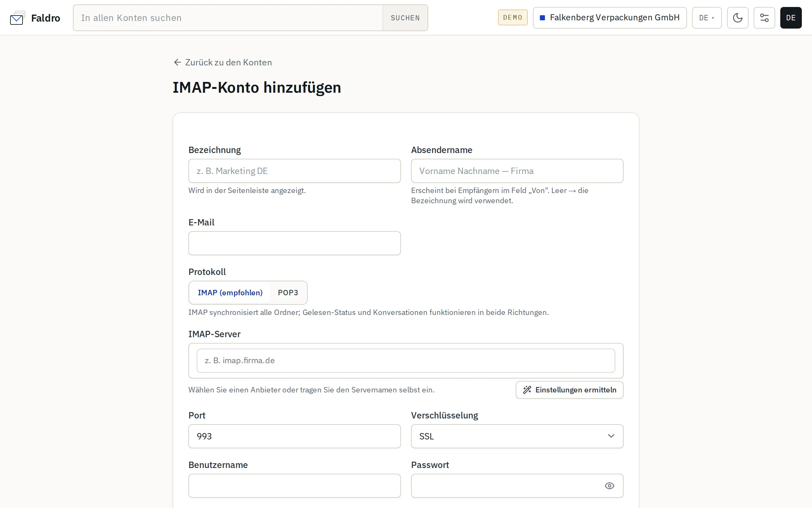Click the heading 'IMAP-Konto hinzufügen'
The width and height of the screenshot is (812, 508).
(x=257, y=88)
